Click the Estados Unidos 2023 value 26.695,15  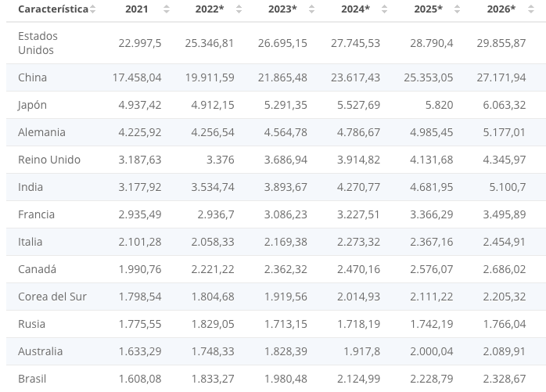282,43
